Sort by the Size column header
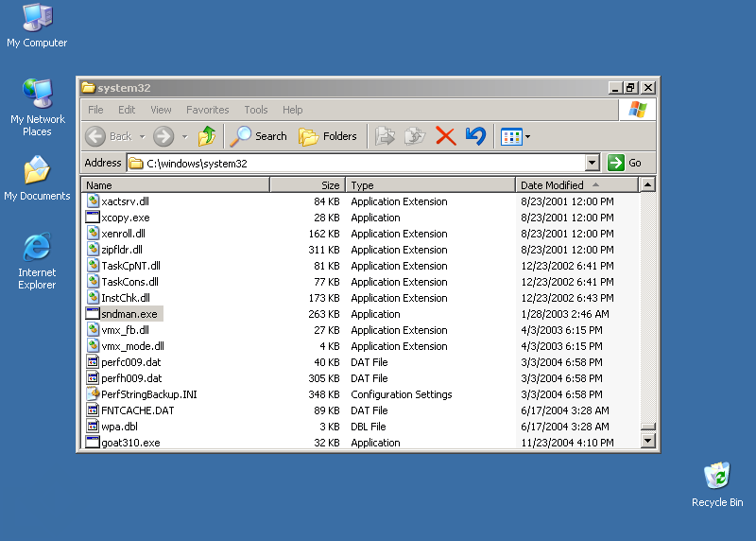The image size is (756, 541). pyautogui.click(x=308, y=185)
